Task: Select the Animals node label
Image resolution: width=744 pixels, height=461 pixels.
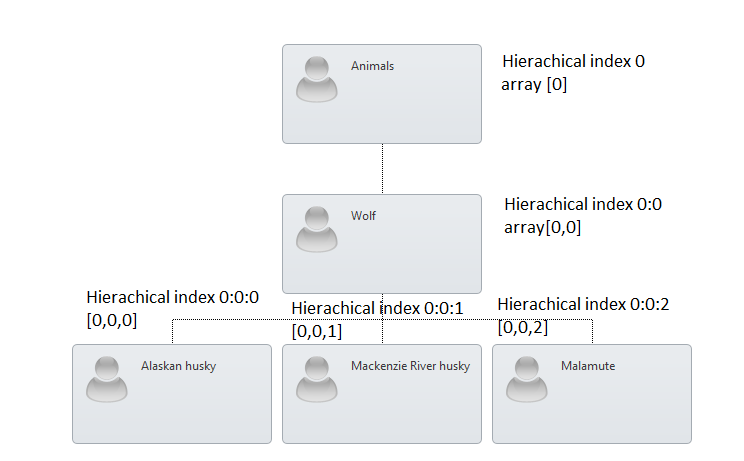Action: tap(372, 66)
